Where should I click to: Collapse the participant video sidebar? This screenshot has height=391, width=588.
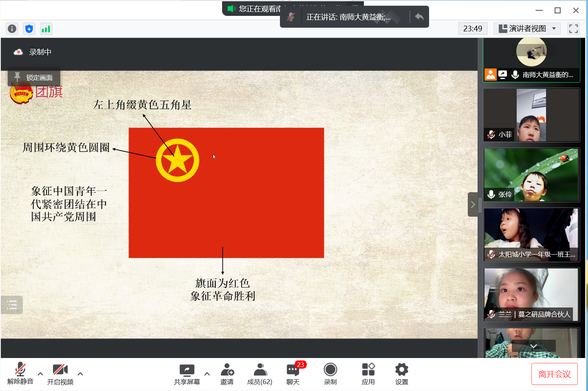point(473,204)
